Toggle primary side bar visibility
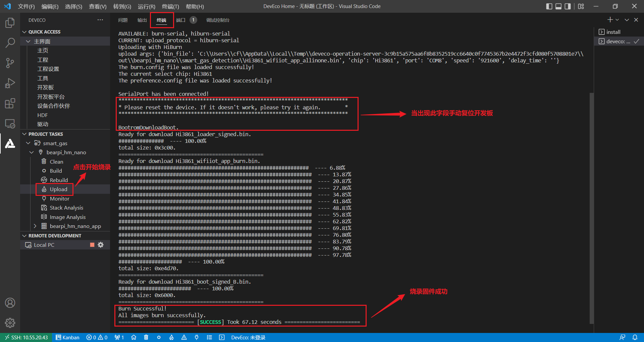This screenshot has width=644, height=342. click(549, 6)
